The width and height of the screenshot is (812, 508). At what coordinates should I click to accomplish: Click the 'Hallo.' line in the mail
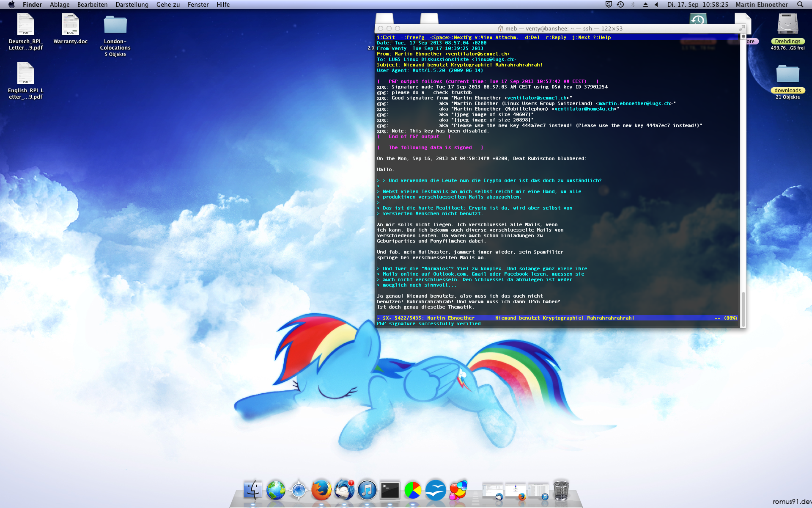385,169
